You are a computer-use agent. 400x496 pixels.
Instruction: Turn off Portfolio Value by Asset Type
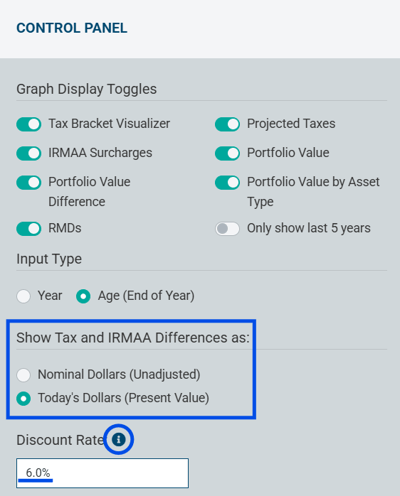click(x=227, y=183)
